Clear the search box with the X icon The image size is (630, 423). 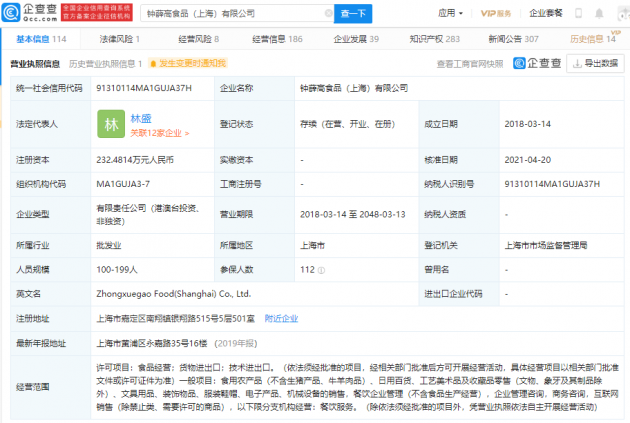(328, 13)
